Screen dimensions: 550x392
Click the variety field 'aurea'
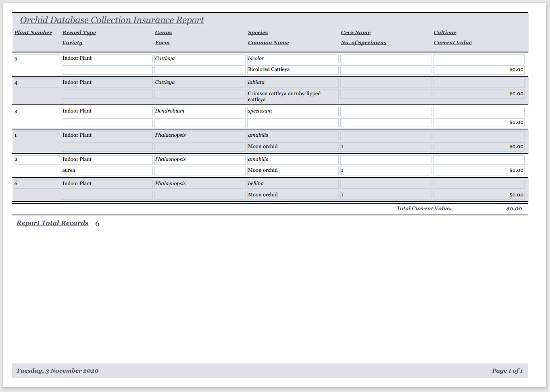(107, 171)
